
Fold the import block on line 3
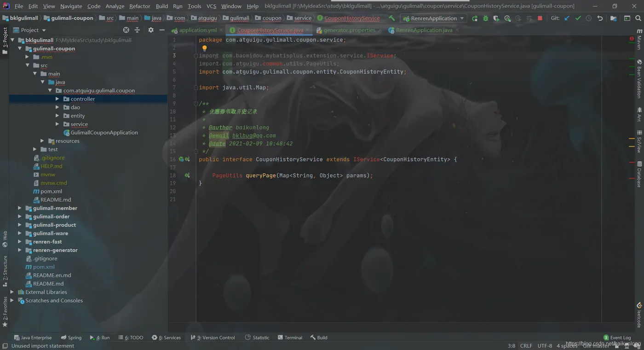click(x=196, y=56)
